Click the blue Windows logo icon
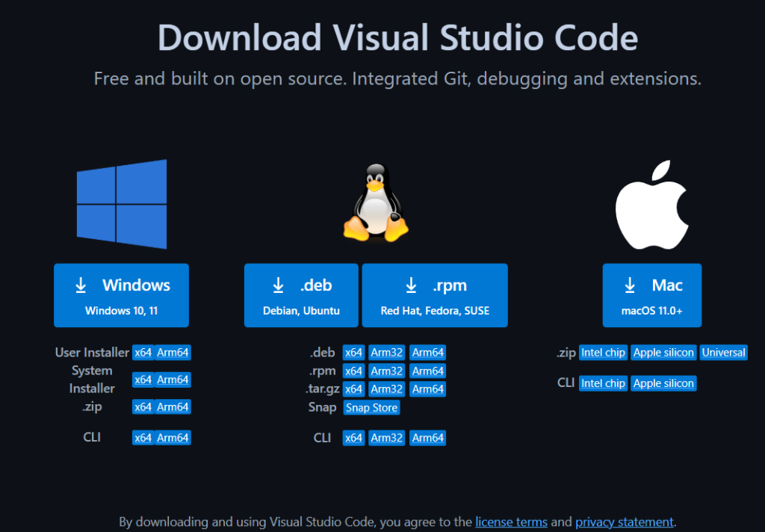This screenshot has height=532, width=765. coord(122,204)
